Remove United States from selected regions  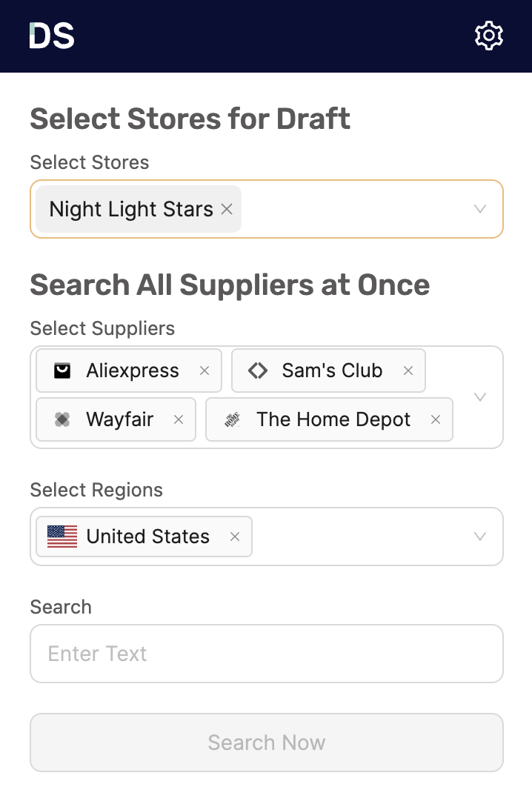[235, 536]
